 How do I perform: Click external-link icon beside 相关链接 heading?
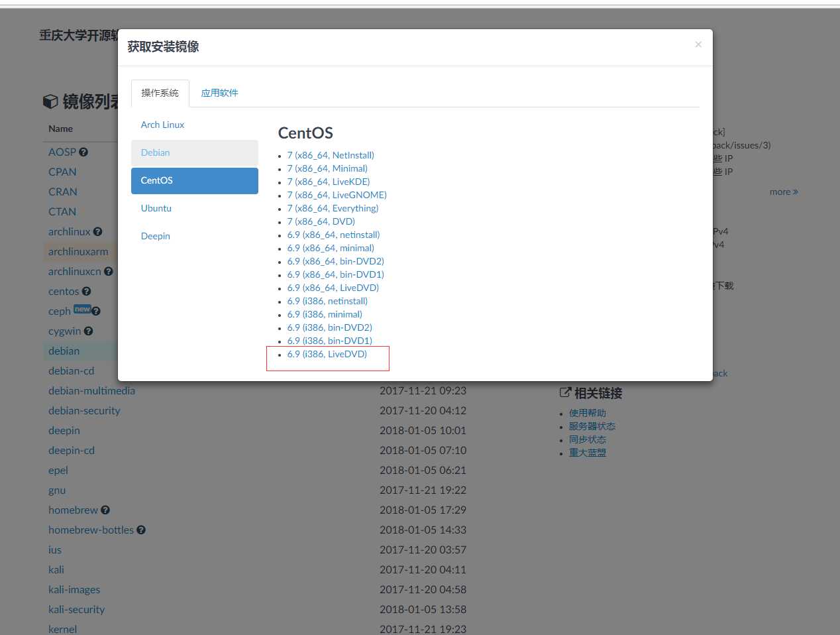click(x=565, y=392)
